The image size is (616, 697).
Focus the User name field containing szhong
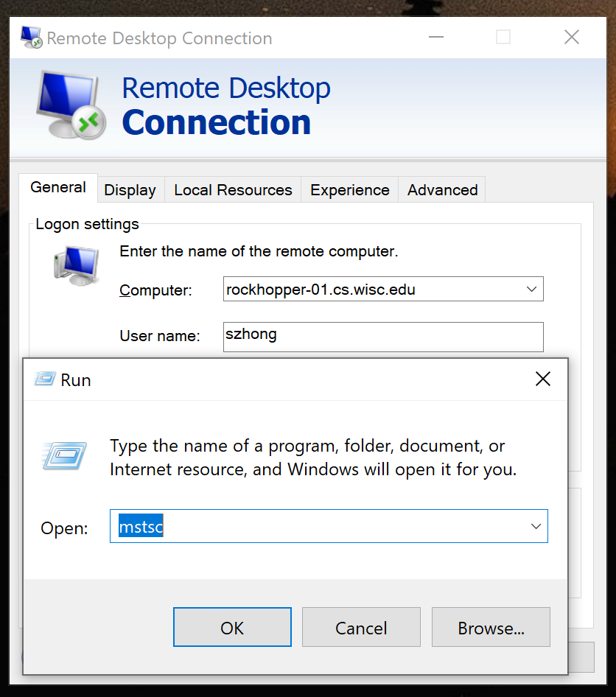click(382, 336)
